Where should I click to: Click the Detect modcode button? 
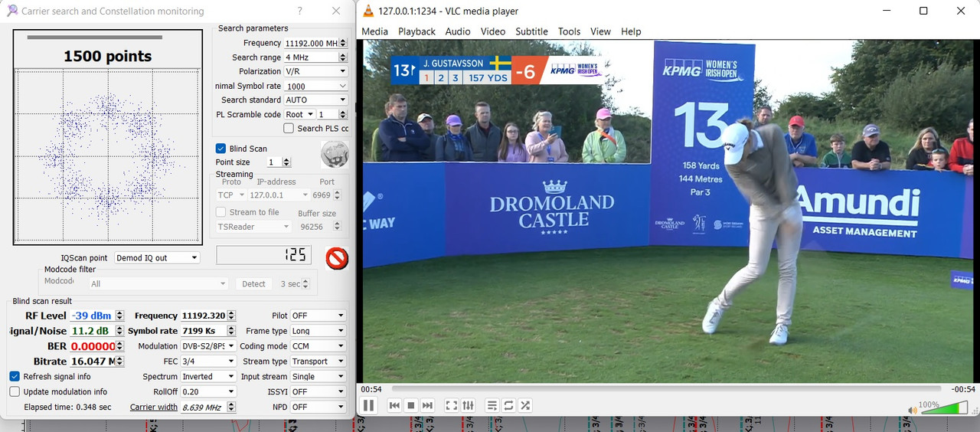pyautogui.click(x=253, y=283)
